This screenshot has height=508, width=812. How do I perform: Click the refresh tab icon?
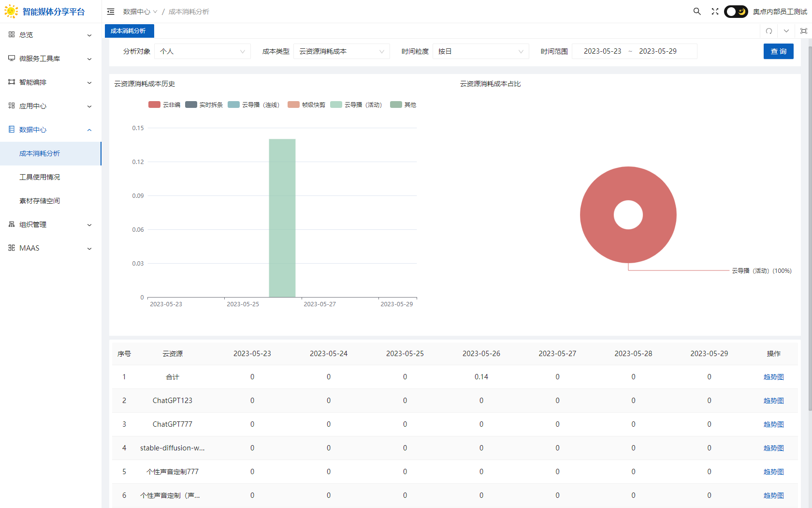pos(769,31)
